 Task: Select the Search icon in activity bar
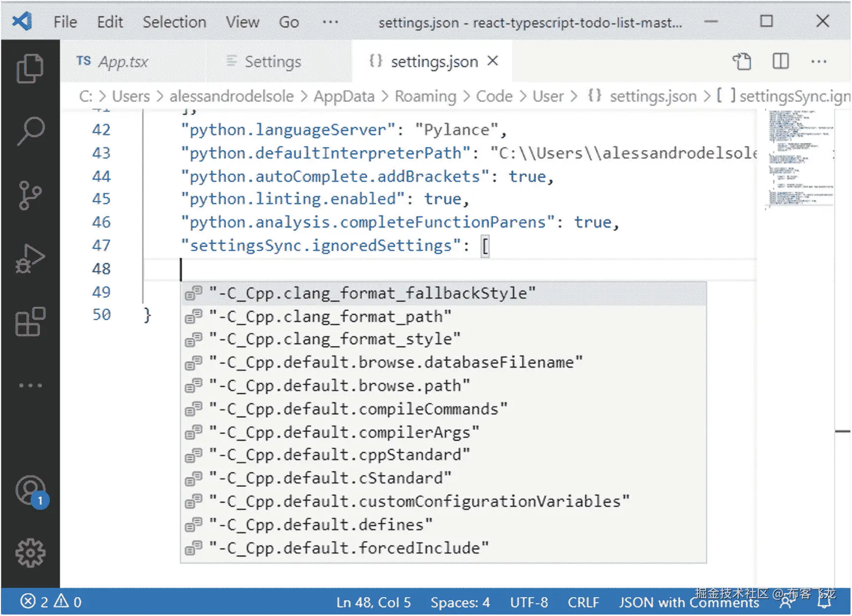[x=30, y=131]
